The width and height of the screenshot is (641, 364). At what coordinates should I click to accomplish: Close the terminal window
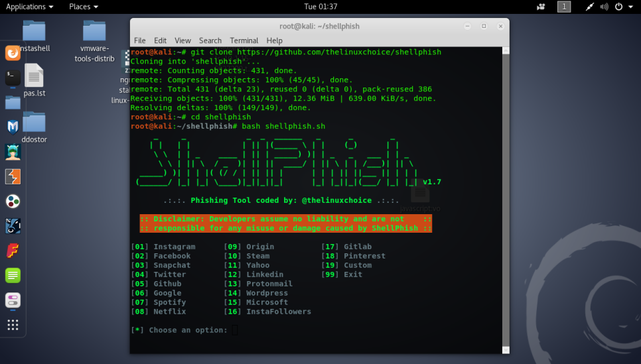coord(500,26)
